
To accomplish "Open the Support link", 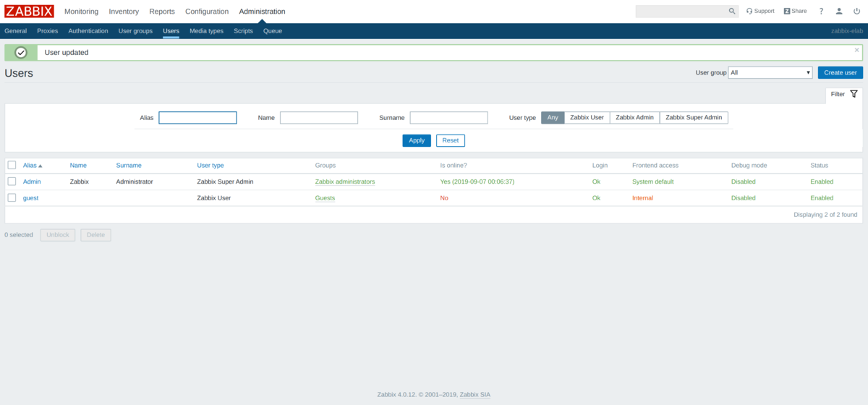I will click(x=760, y=12).
